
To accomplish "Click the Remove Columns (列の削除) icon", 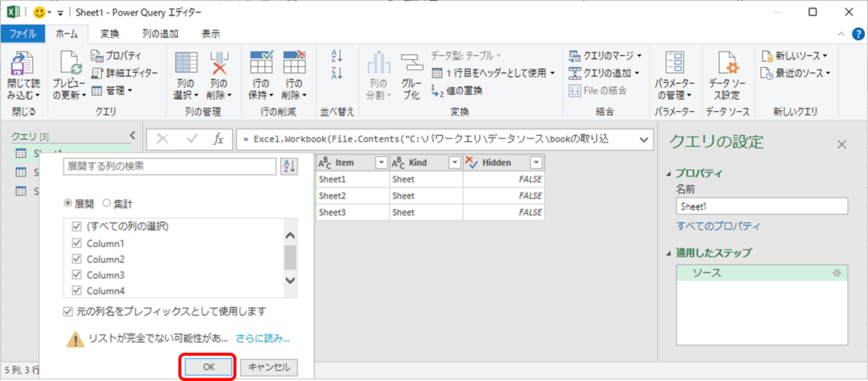I will [x=220, y=63].
